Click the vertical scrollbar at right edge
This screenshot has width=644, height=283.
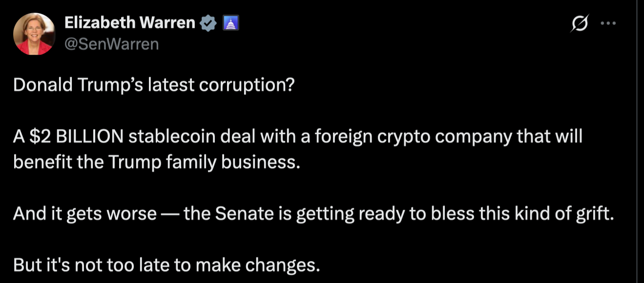click(637, 141)
